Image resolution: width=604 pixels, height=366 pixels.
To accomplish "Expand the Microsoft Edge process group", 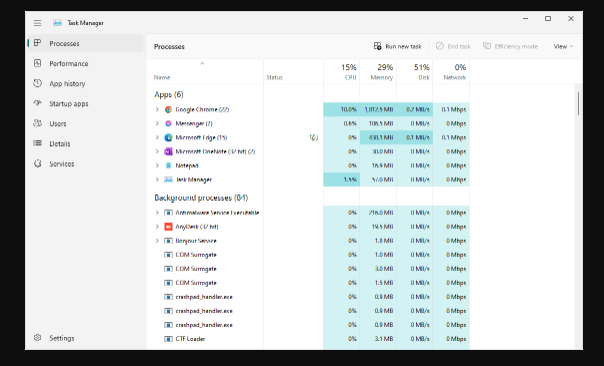I will click(x=157, y=138).
